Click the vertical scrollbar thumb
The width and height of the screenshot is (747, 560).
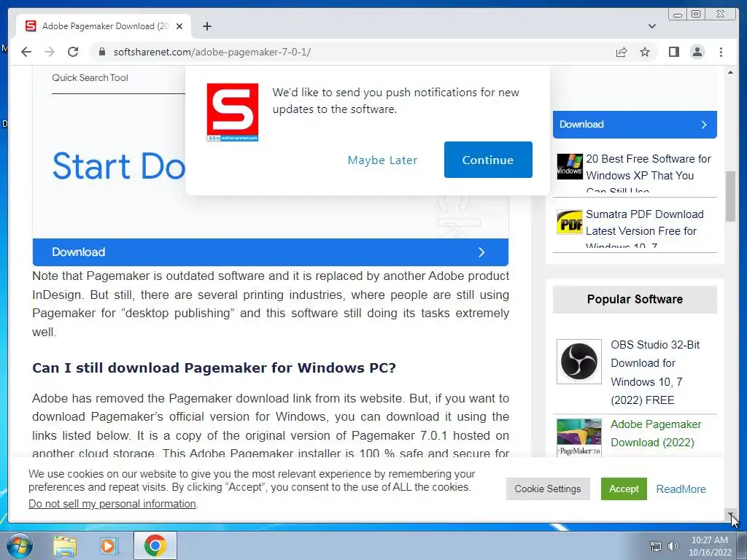[730, 196]
